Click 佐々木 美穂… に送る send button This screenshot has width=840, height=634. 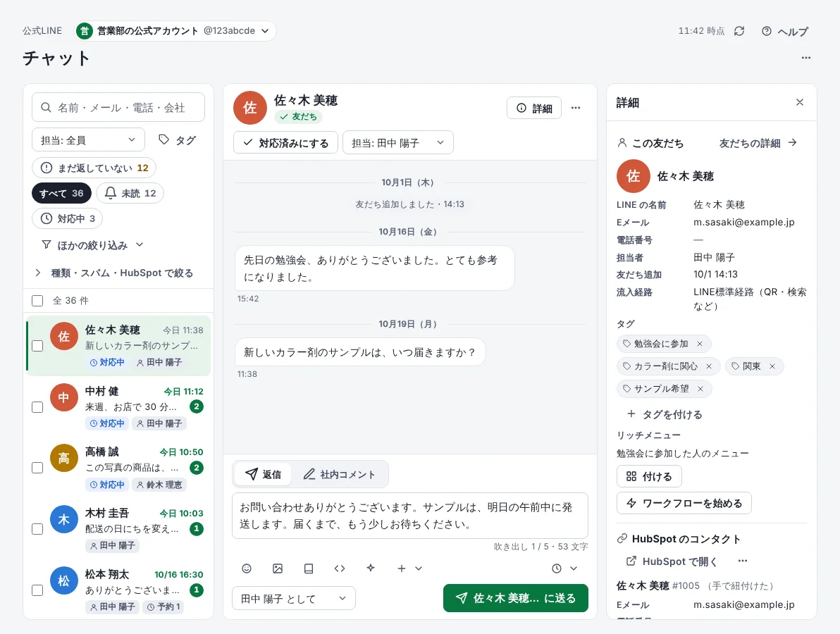pyautogui.click(x=515, y=598)
